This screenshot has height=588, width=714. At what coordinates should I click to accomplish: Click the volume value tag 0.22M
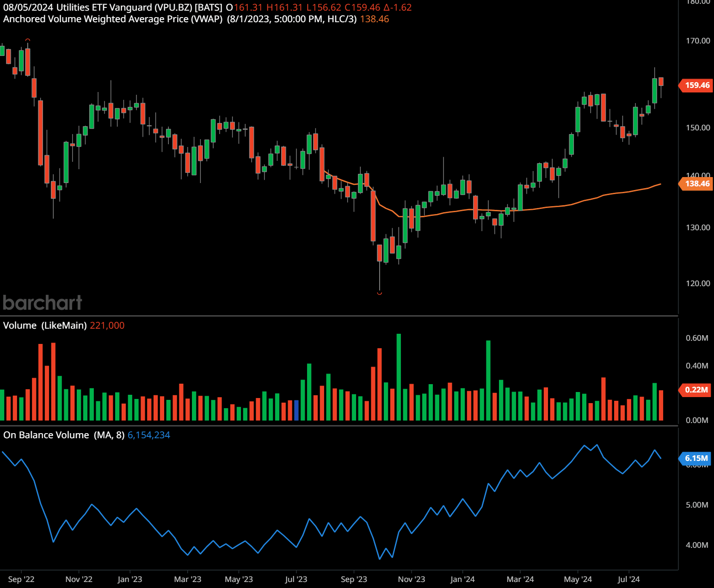coord(696,390)
